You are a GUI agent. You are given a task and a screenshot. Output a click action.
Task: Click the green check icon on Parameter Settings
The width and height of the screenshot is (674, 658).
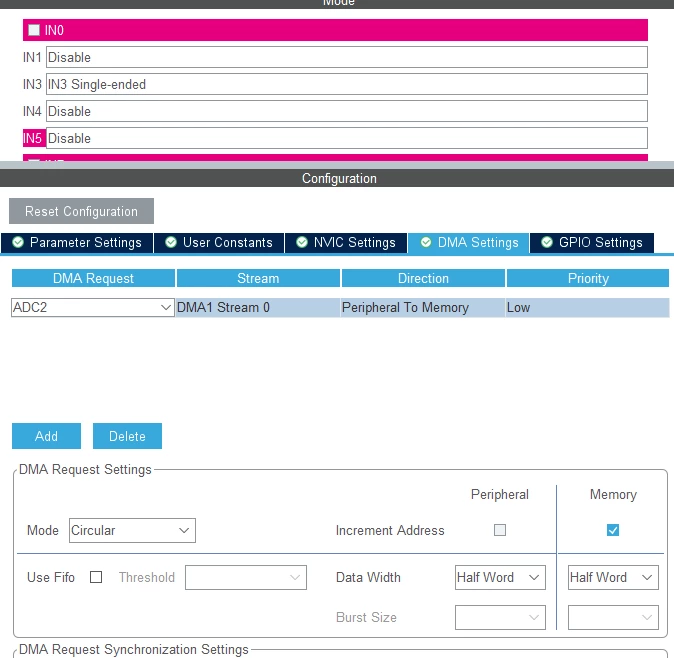click(x=18, y=242)
